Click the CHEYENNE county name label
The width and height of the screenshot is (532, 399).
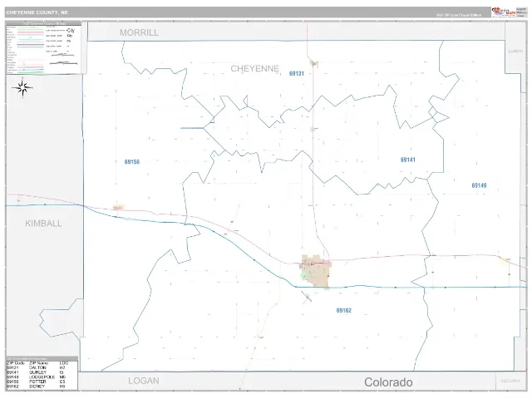pos(255,69)
